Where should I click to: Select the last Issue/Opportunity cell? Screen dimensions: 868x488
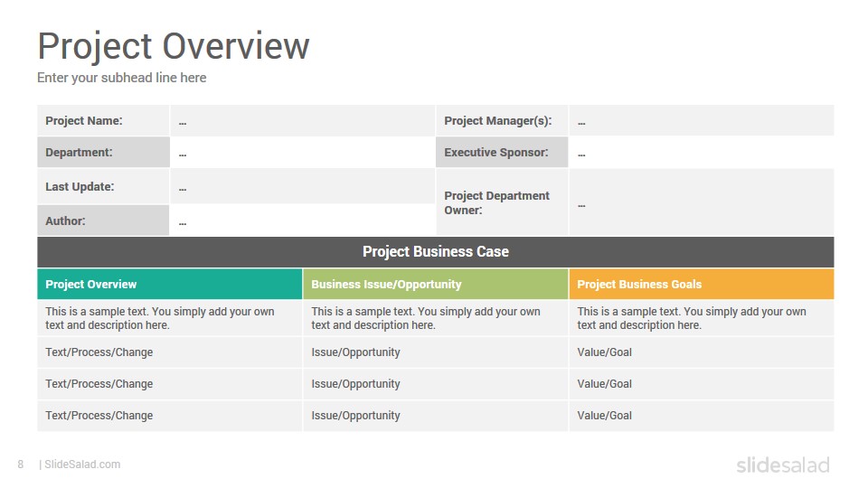(436, 416)
